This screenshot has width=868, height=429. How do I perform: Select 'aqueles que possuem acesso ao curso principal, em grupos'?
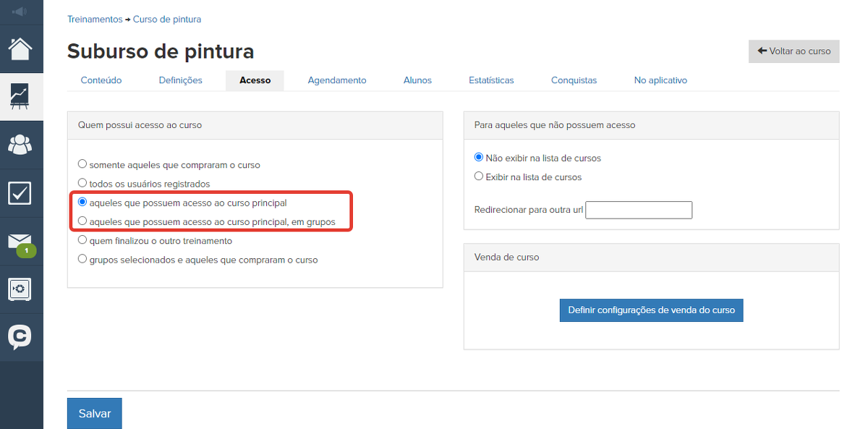pyautogui.click(x=82, y=221)
